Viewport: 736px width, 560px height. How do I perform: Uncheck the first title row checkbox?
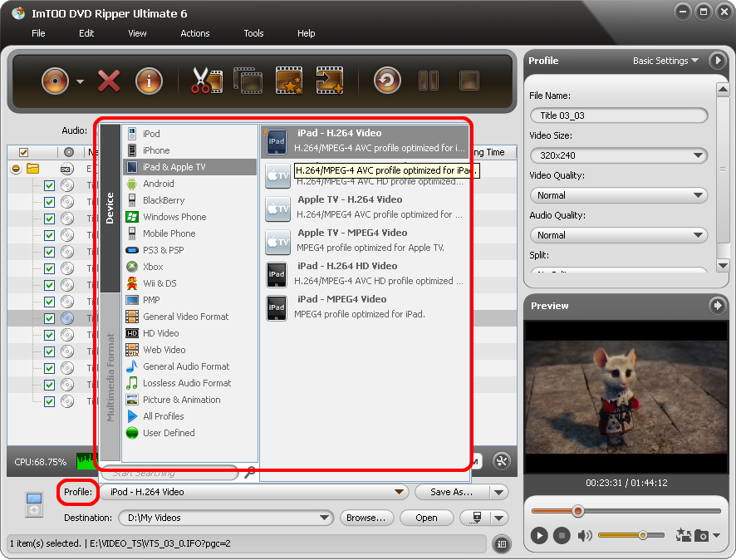point(49,185)
